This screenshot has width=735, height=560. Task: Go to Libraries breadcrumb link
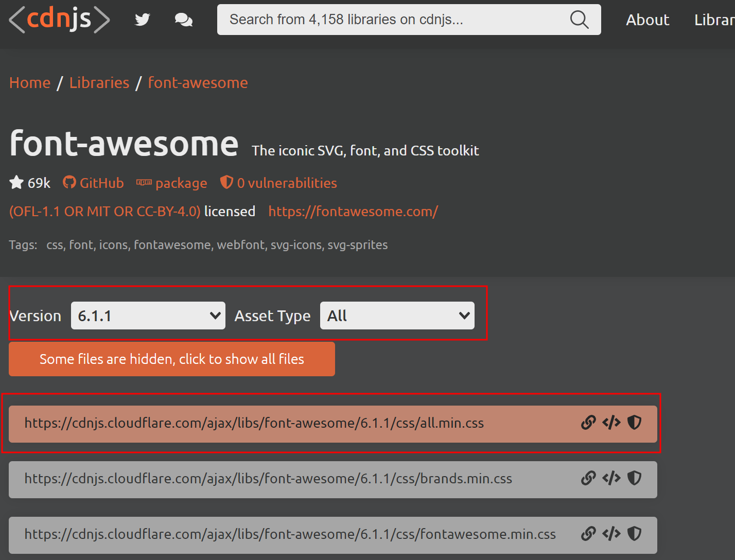(99, 82)
